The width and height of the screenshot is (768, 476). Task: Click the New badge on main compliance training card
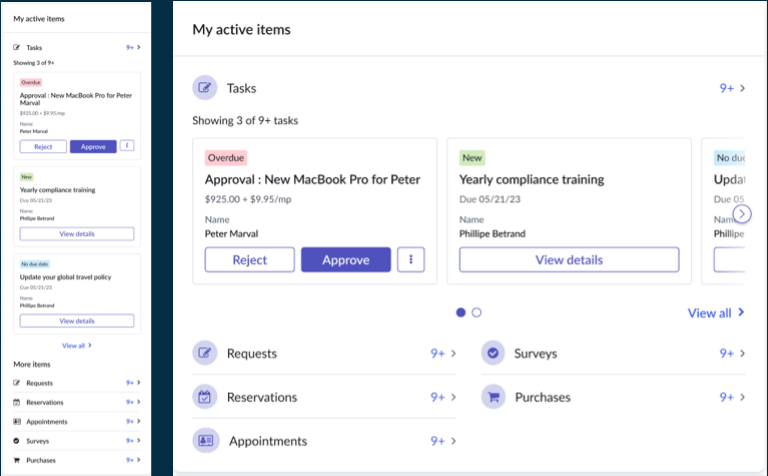point(472,158)
